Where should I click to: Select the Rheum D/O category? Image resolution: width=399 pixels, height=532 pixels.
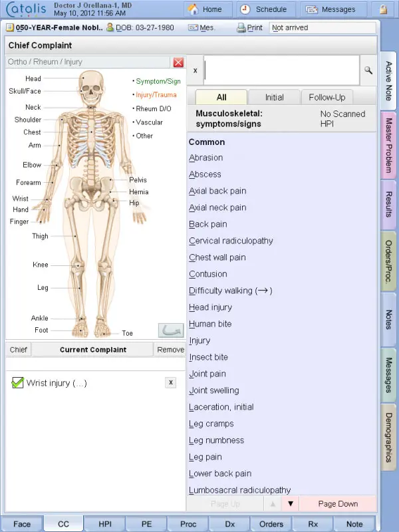pyautogui.click(x=154, y=108)
